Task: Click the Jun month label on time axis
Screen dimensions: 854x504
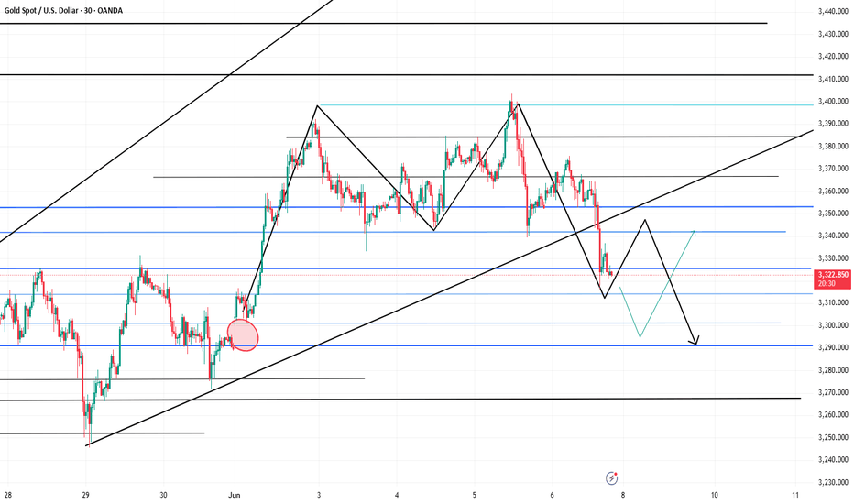Action: (235, 495)
